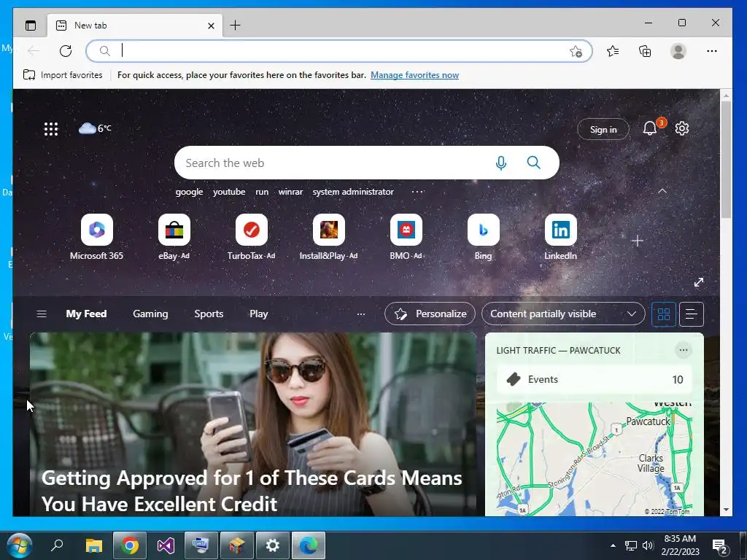Click the Personalize button
Viewport: 747px width, 560px height.
(x=430, y=314)
